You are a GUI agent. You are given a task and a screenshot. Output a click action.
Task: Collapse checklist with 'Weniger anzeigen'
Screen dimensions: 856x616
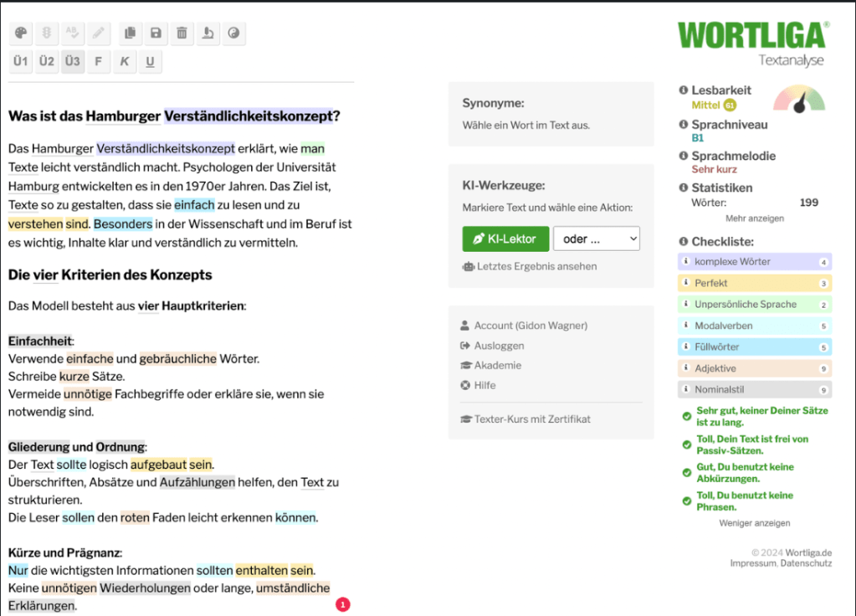(x=754, y=523)
